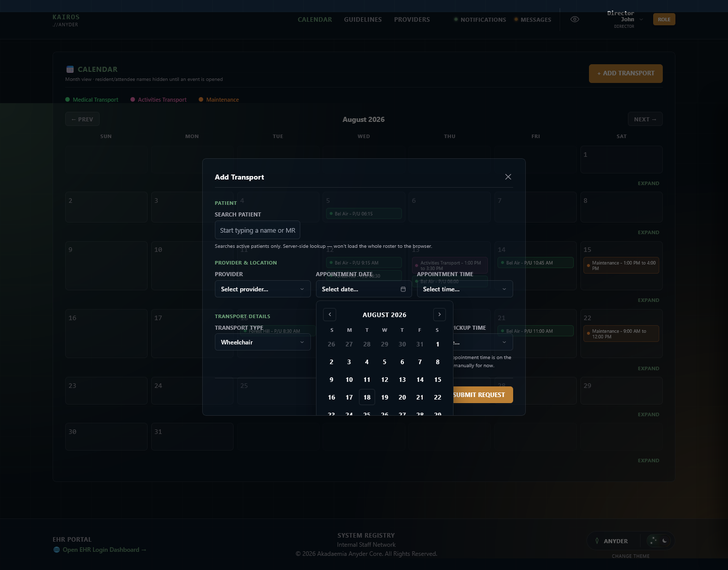This screenshot has height=570, width=728.
Task: Open MESSAGES in the header
Action: pyautogui.click(x=532, y=20)
